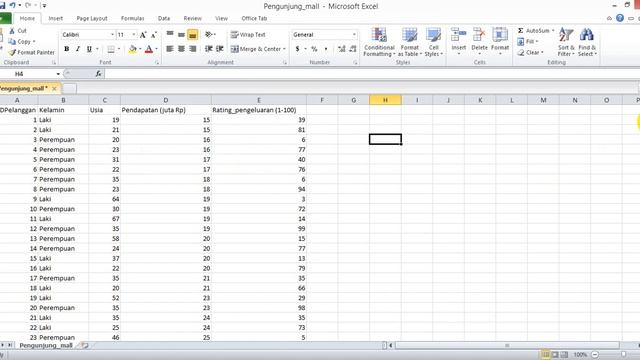Screen dimensions: 640x360
Task: Toggle Italic formatting
Action: tap(78, 49)
